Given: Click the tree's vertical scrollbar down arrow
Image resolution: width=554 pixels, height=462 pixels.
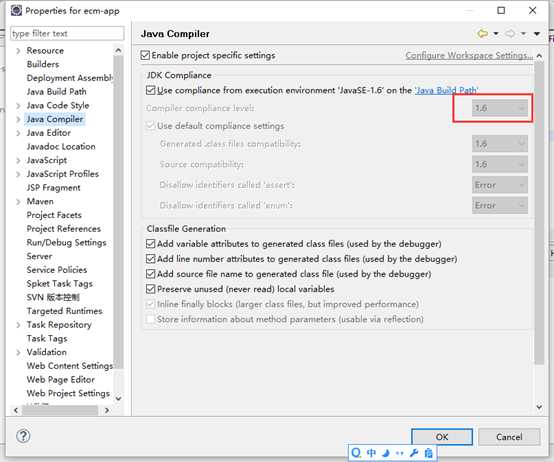Looking at the screenshot, I should 119,398.
